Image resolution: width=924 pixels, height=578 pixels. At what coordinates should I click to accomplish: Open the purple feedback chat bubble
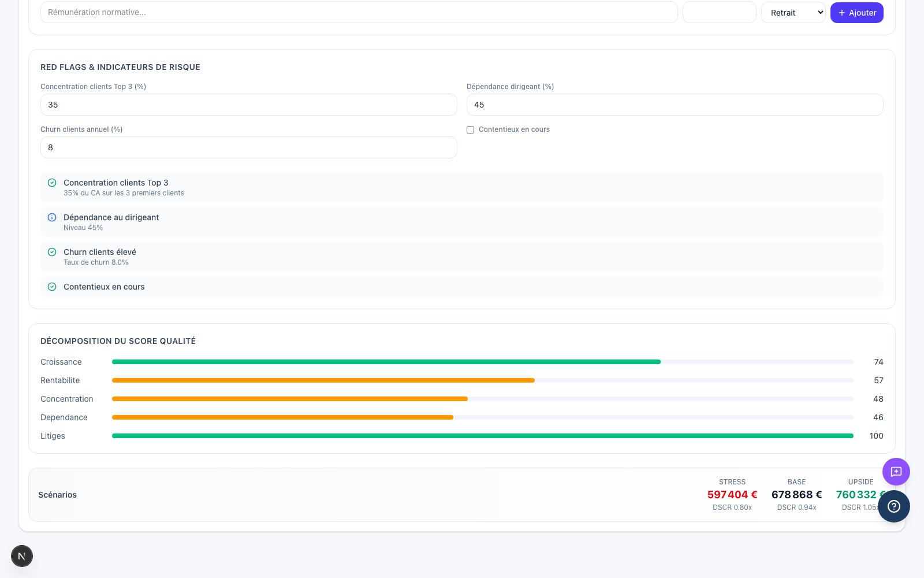[896, 472]
